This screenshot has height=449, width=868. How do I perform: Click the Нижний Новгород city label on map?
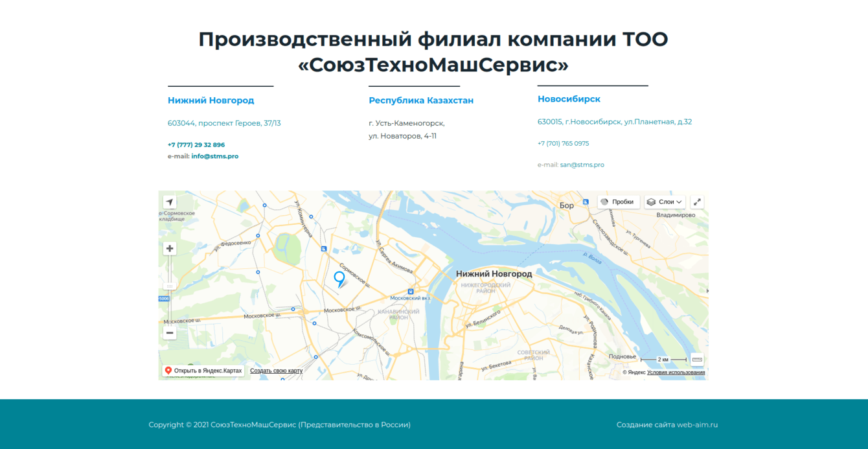click(x=494, y=274)
